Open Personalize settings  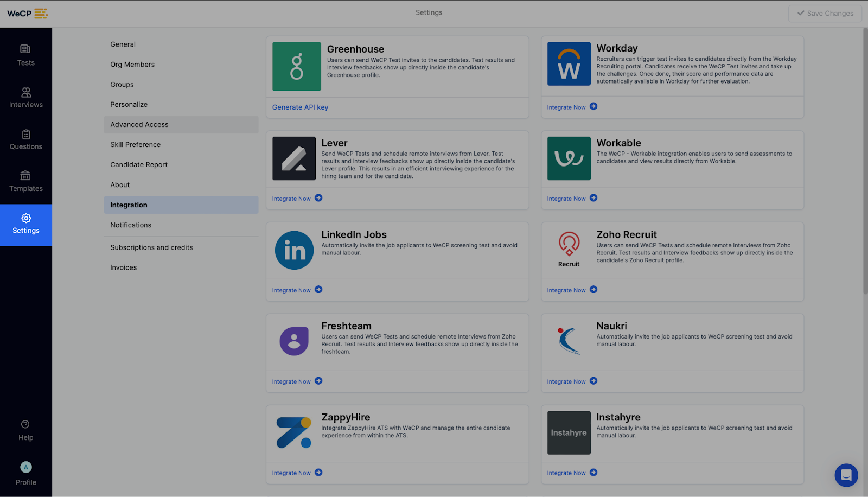(181, 105)
